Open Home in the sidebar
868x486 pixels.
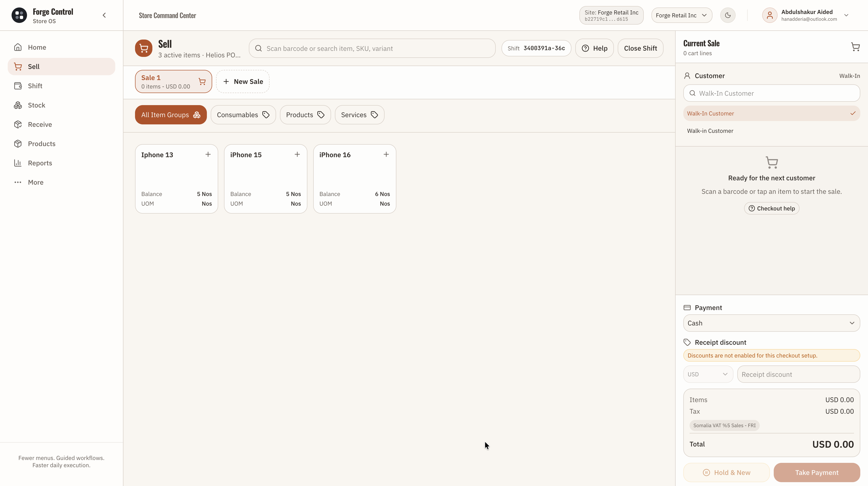coord(61,47)
